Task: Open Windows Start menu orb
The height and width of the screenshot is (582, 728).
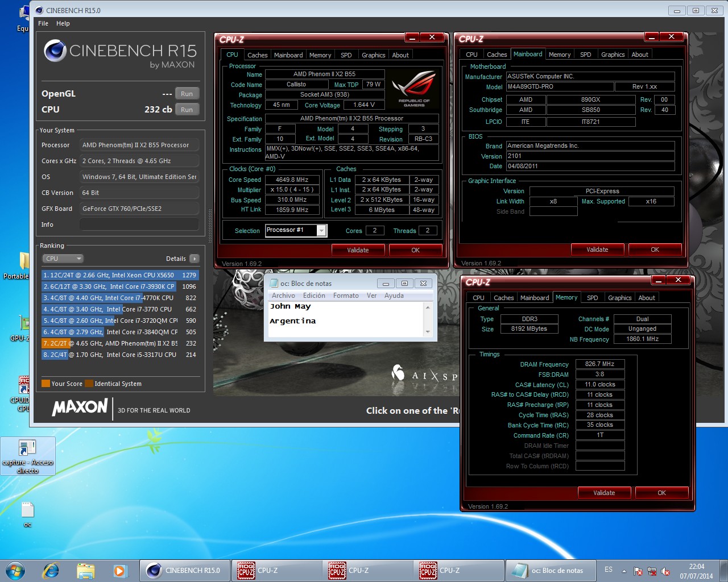Action: pyautogui.click(x=15, y=570)
